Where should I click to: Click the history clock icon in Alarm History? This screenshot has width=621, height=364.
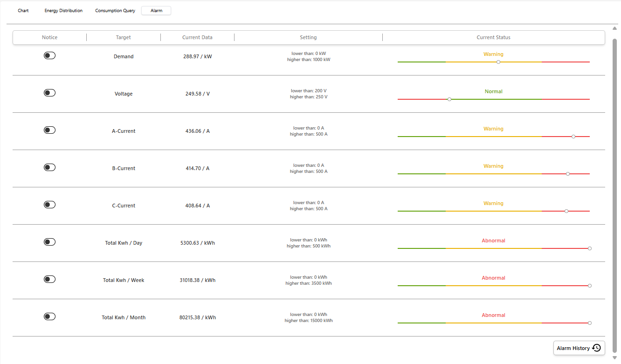596,348
